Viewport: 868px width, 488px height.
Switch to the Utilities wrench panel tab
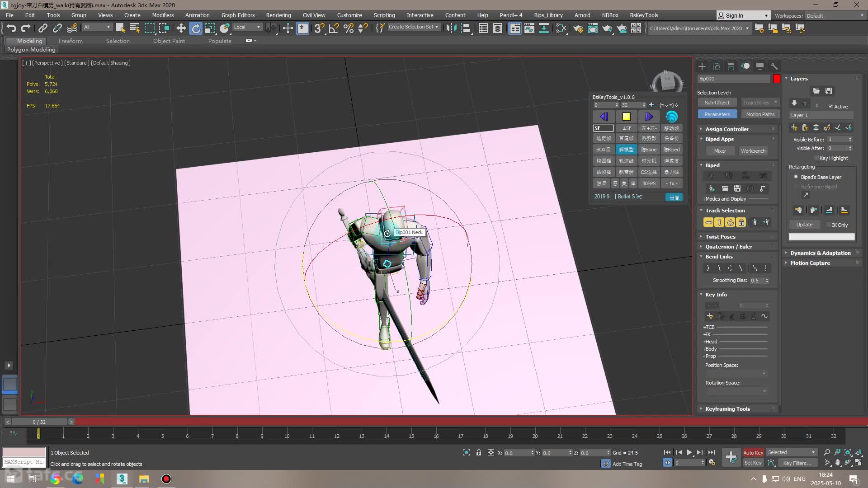(x=774, y=66)
